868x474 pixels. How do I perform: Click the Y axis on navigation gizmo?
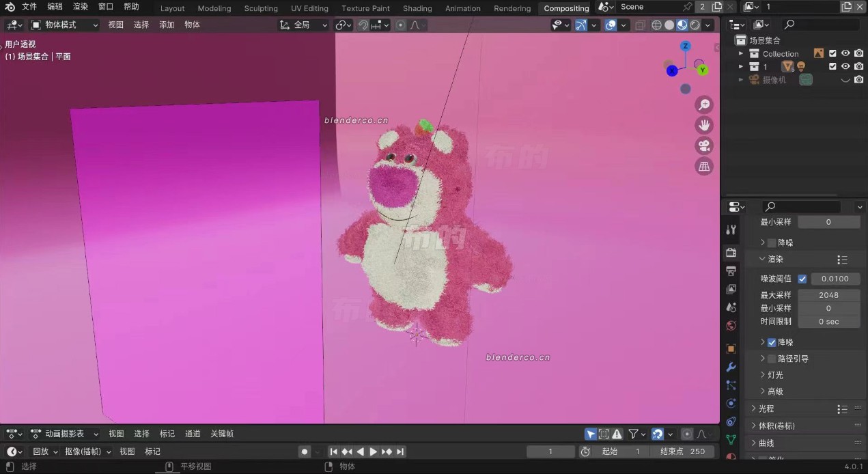(703, 70)
